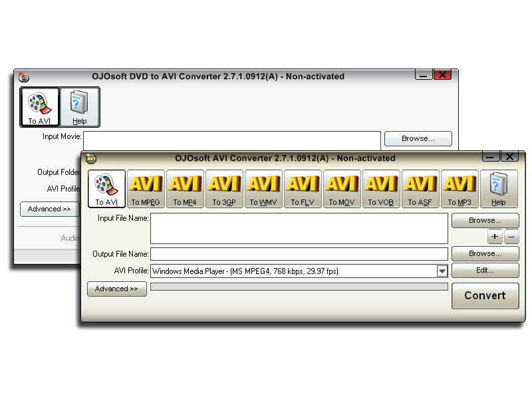Edit the AVI Profile settings
Viewport: 532px width, 399px height.
pos(485,271)
